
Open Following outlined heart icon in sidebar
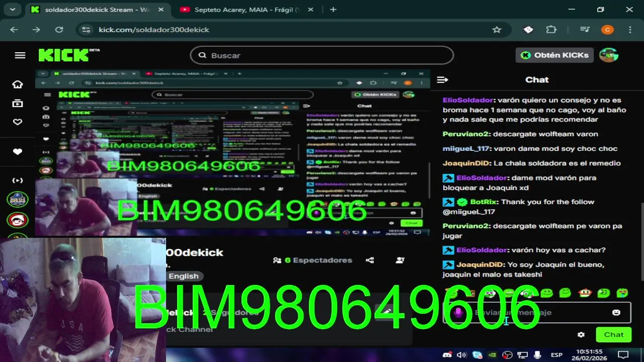(x=18, y=122)
